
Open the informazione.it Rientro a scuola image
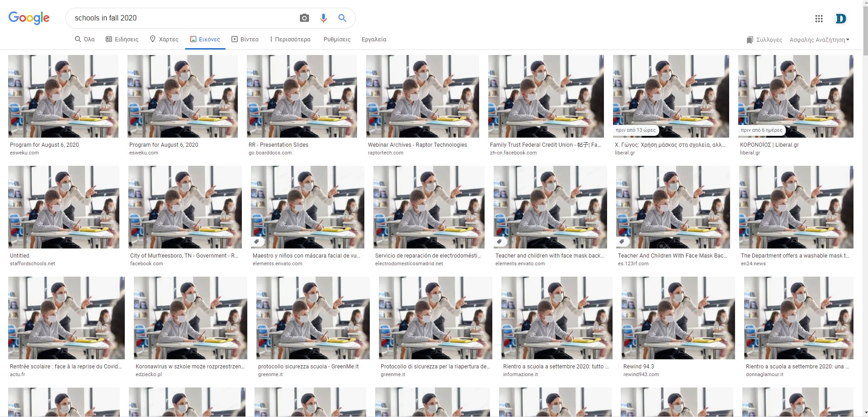[x=557, y=318]
